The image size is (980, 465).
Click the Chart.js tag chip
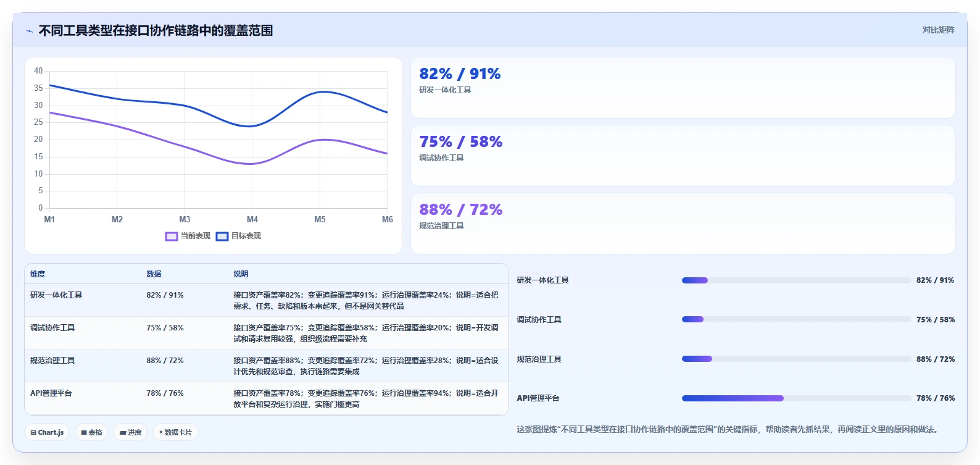tap(48, 432)
